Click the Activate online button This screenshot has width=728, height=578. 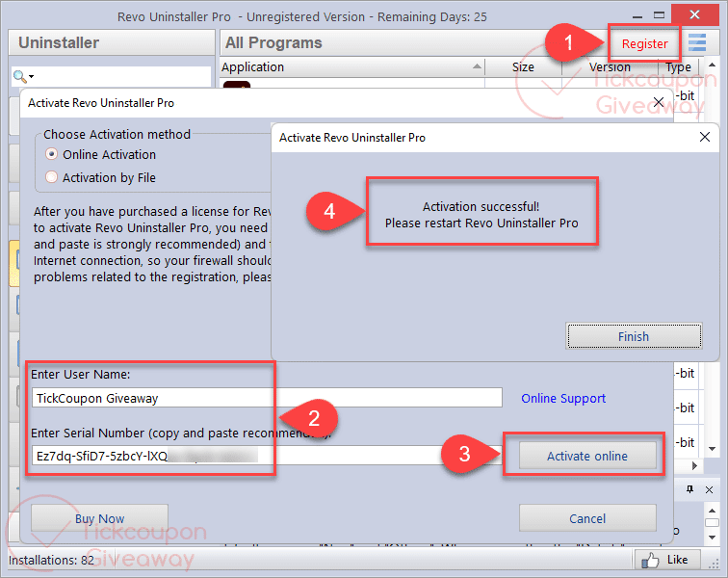point(587,456)
